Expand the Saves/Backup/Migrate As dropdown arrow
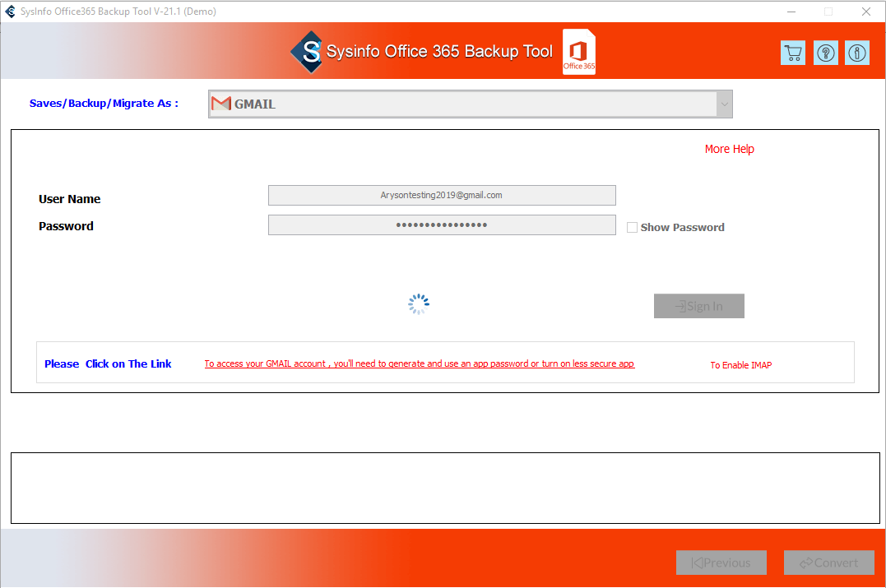Viewport: 886px width, 588px height. pyautogui.click(x=725, y=104)
